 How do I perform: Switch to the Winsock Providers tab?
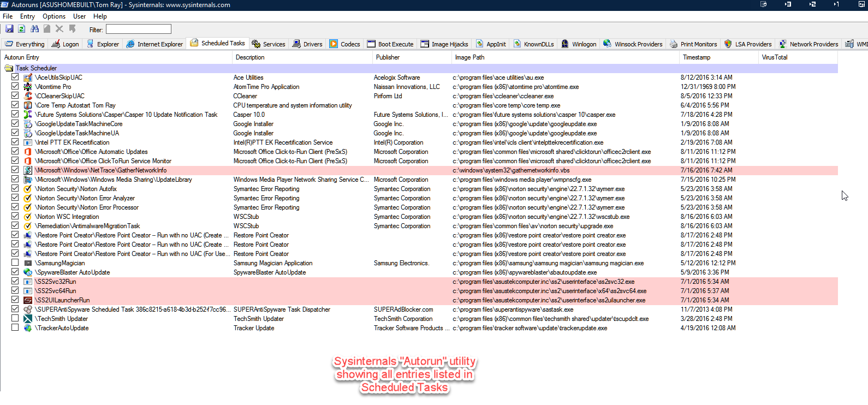(x=633, y=44)
